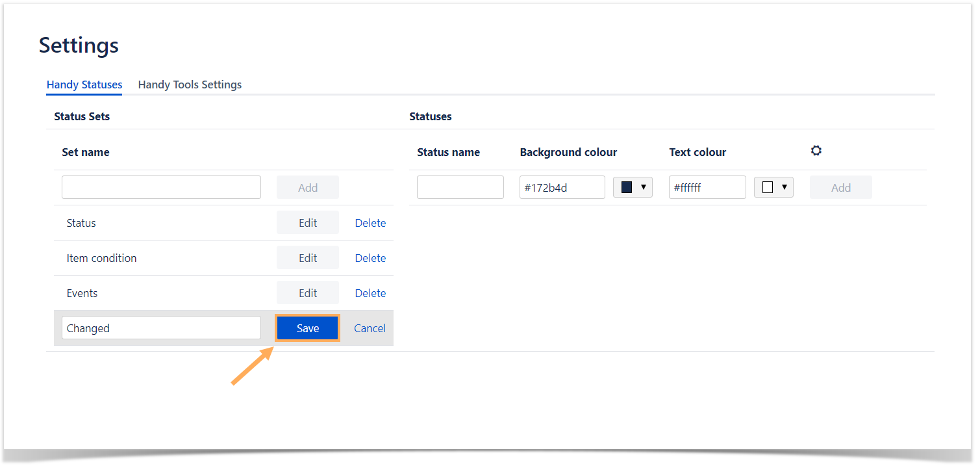Switch to the Handy Tools Settings tab
The height and width of the screenshot is (468, 980).
point(190,84)
